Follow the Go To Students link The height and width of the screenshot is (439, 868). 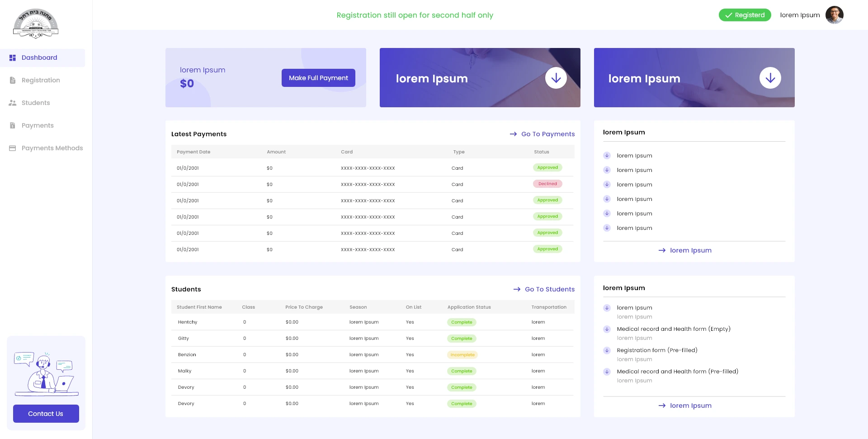click(544, 289)
